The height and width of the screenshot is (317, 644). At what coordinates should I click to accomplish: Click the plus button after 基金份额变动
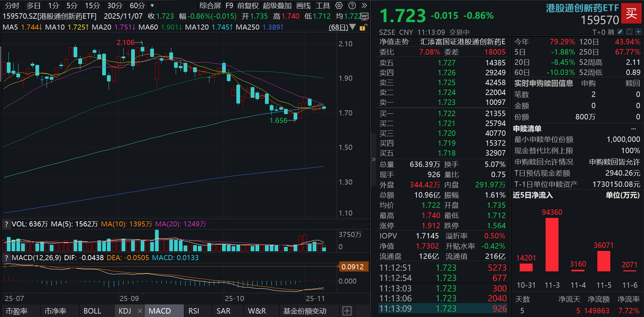pyautogui.click(x=347, y=311)
